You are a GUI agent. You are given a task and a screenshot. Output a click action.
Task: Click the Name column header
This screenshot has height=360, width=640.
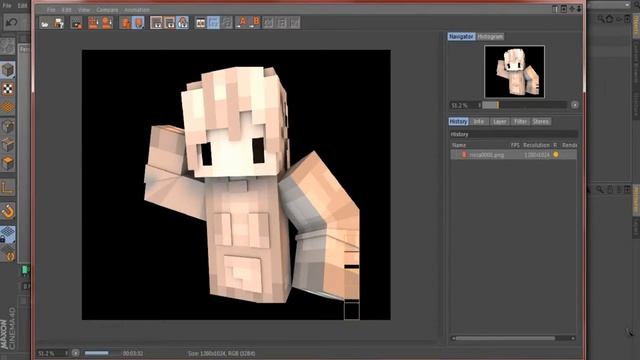459,145
